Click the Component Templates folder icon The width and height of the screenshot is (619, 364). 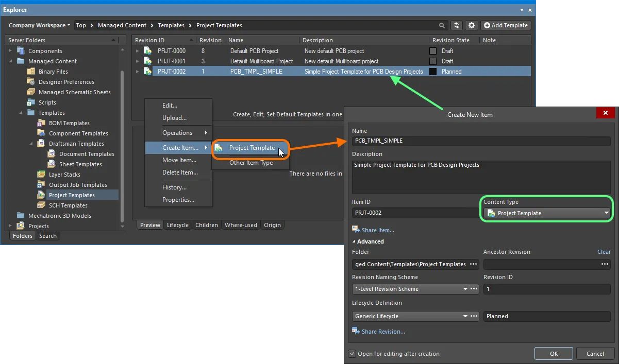point(41,133)
